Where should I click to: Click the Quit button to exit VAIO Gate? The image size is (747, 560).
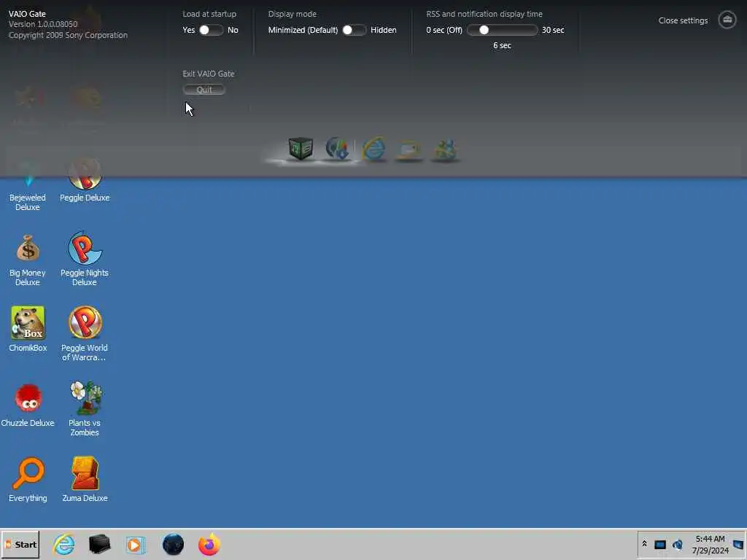point(204,90)
